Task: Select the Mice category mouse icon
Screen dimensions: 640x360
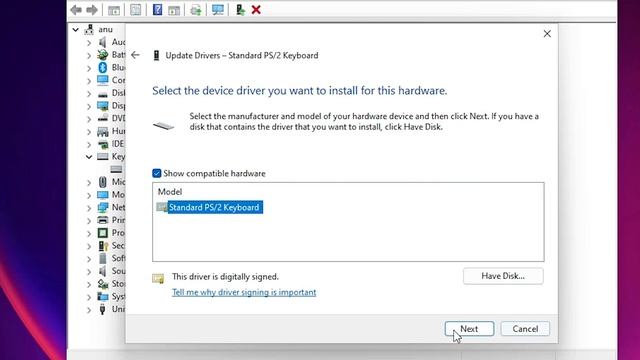Action: pyautogui.click(x=103, y=182)
